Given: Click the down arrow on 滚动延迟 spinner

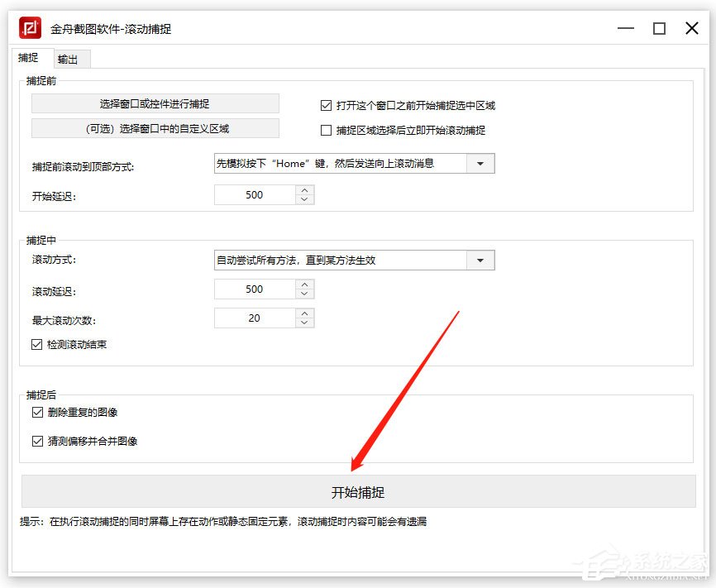Looking at the screenshot, I should [305, 293].
